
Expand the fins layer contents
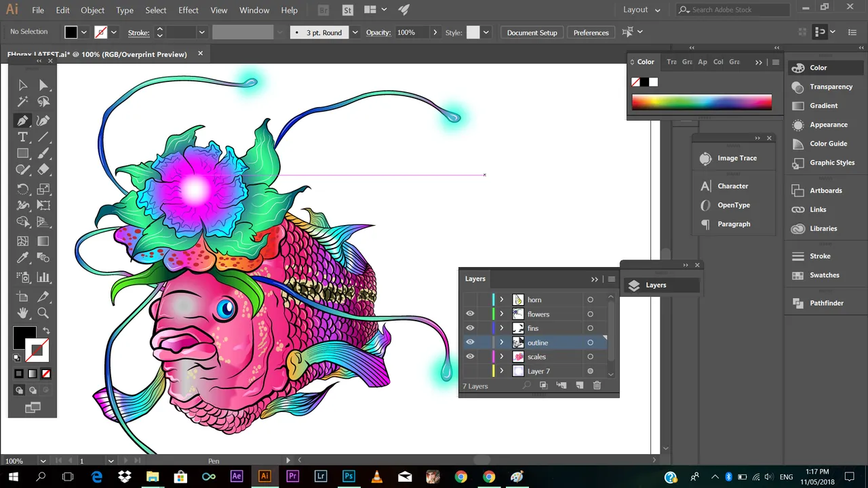coord(502,328)
